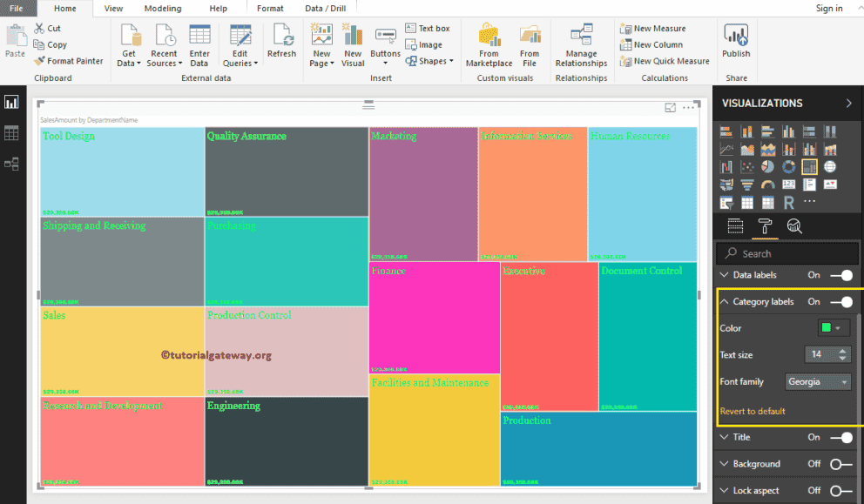Switch to the Modeling ribbon tab

tap(161, 8)
